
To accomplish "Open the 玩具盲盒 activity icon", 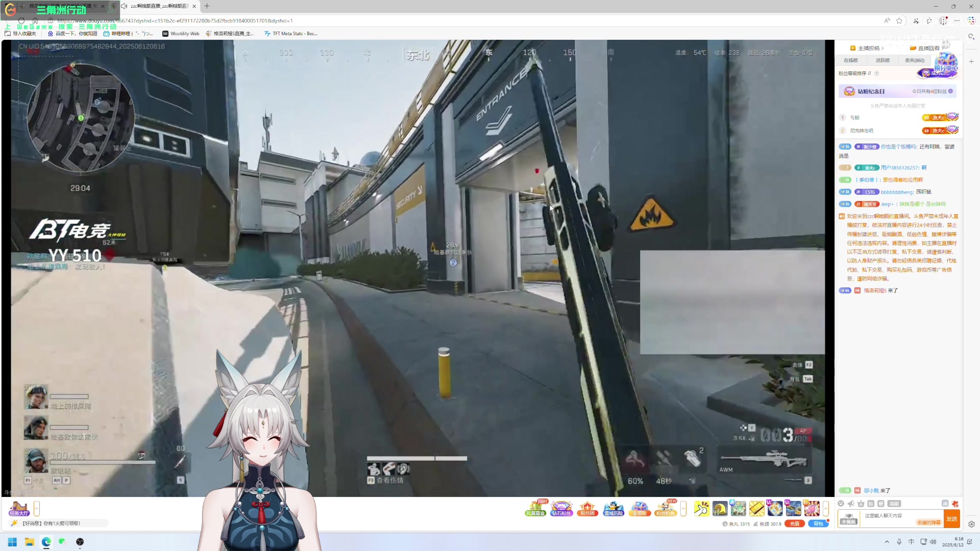I will point(535,508).
